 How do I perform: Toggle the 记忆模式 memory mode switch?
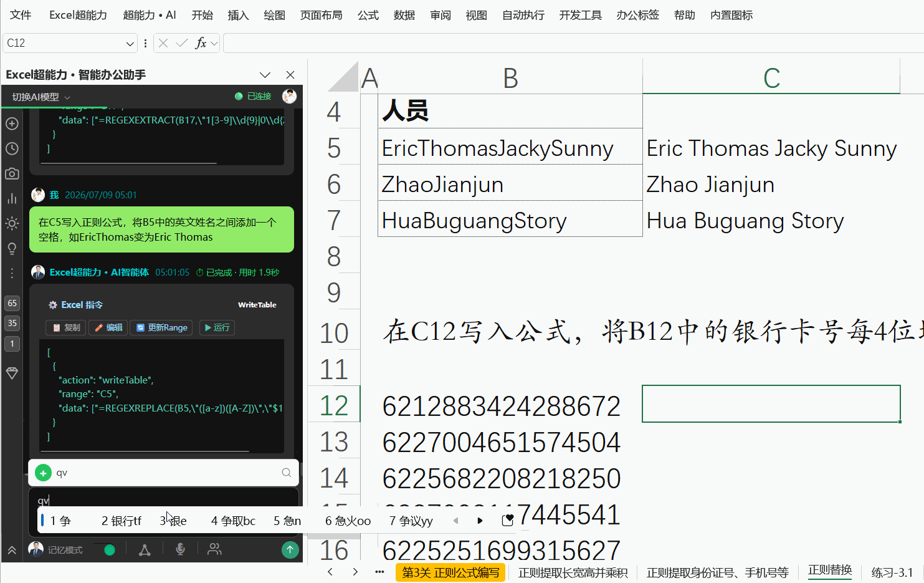point(105,550)
